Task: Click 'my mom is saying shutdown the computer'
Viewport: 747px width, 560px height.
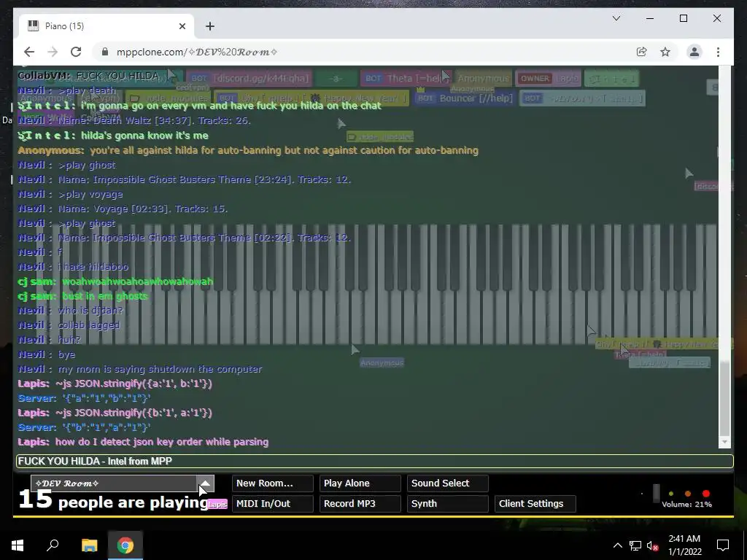Action: coord(160,369)
